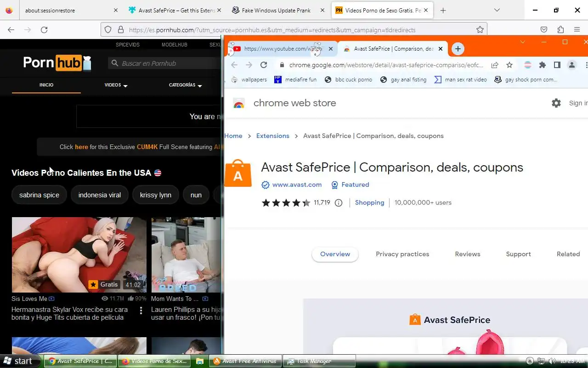Click the Firefox address bar padlock icon
Viewport: 588px width, 368px height.
[120, 30]
